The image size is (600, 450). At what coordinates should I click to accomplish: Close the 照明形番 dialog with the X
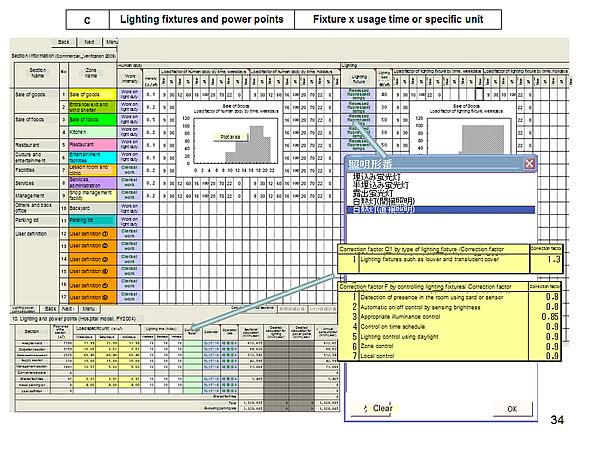tap(529, 164)
